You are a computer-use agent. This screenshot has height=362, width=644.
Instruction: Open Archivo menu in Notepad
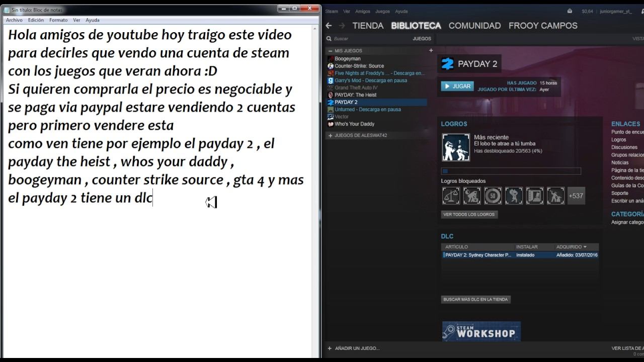14,20
